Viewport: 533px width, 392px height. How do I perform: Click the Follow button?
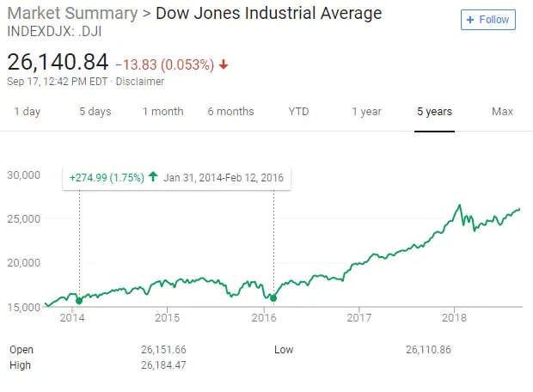(x=487, y=19)
